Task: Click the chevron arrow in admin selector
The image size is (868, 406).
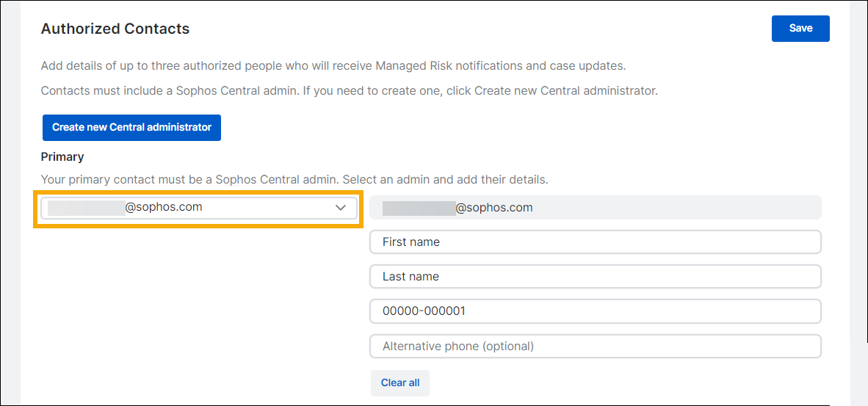Action: (x=340, y=208)
